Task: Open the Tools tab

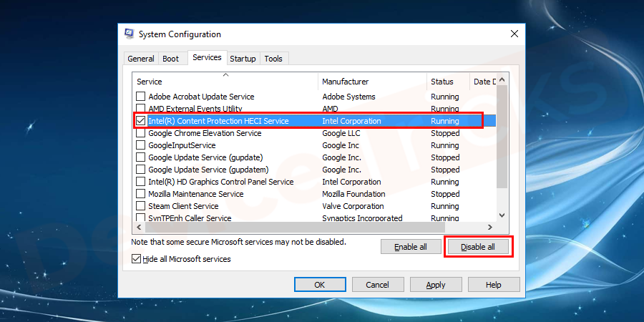Action: tap(273, 59)
